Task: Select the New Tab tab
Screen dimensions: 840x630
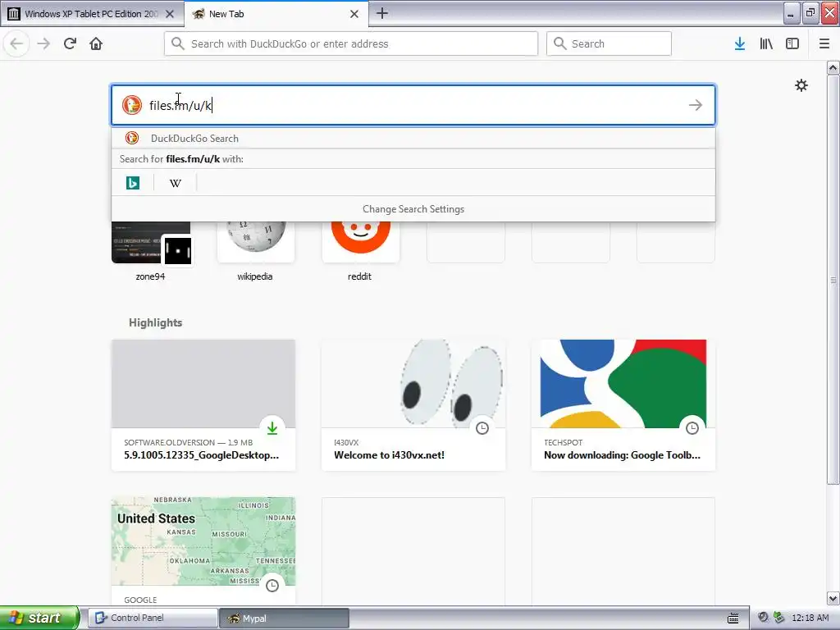Action: pos(276,14)
